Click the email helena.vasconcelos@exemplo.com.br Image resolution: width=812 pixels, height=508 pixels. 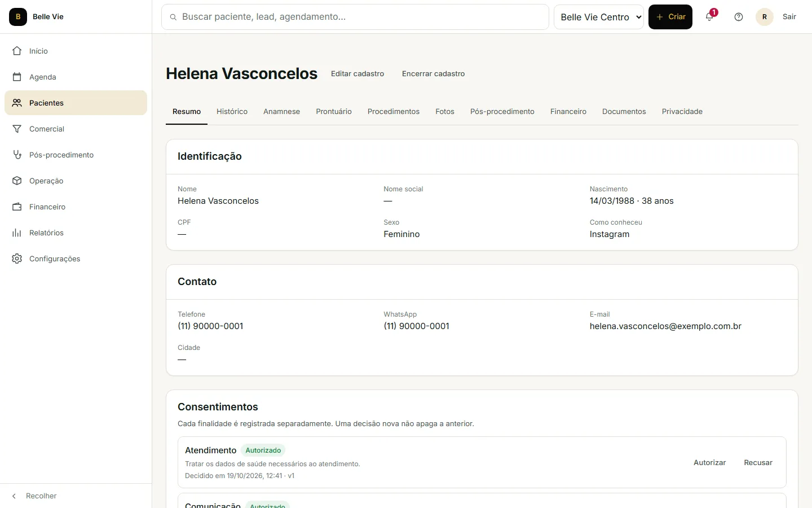(x=665, y=326)
